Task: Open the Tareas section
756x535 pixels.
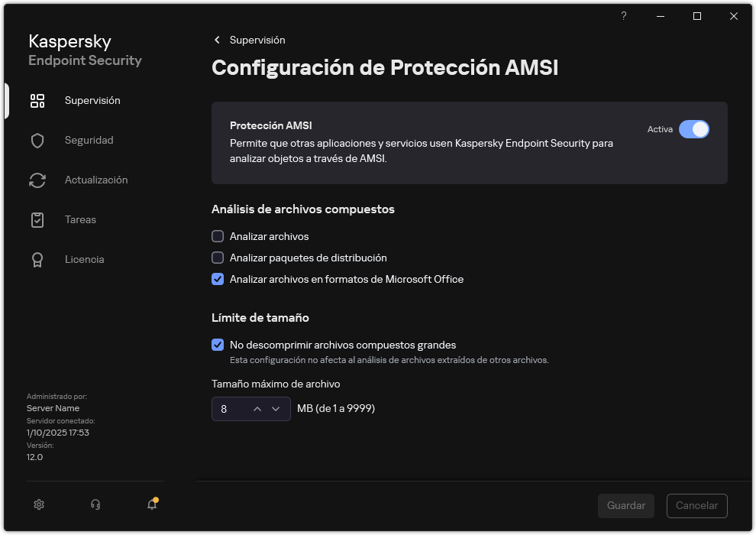Action: 37,219
